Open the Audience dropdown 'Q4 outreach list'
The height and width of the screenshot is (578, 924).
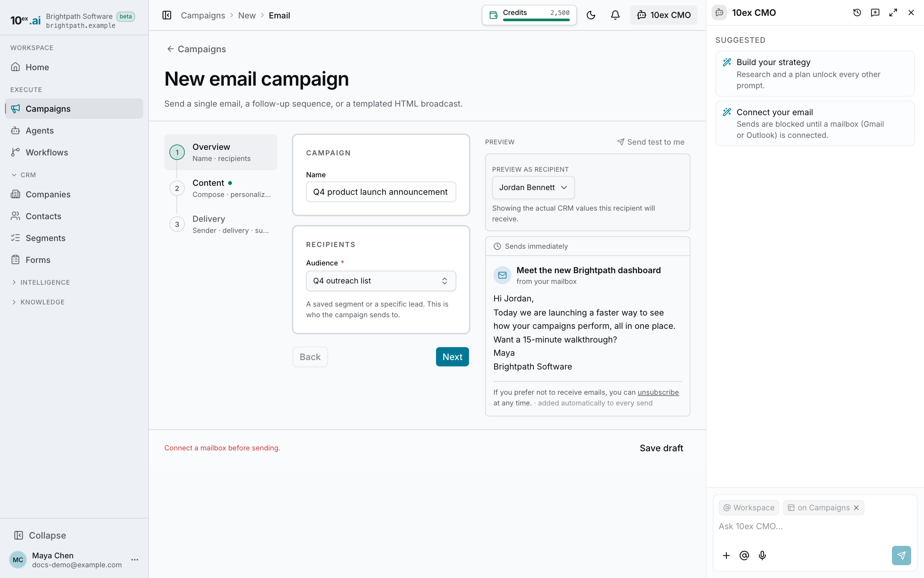pyautogui.click(x=381, y=281)
